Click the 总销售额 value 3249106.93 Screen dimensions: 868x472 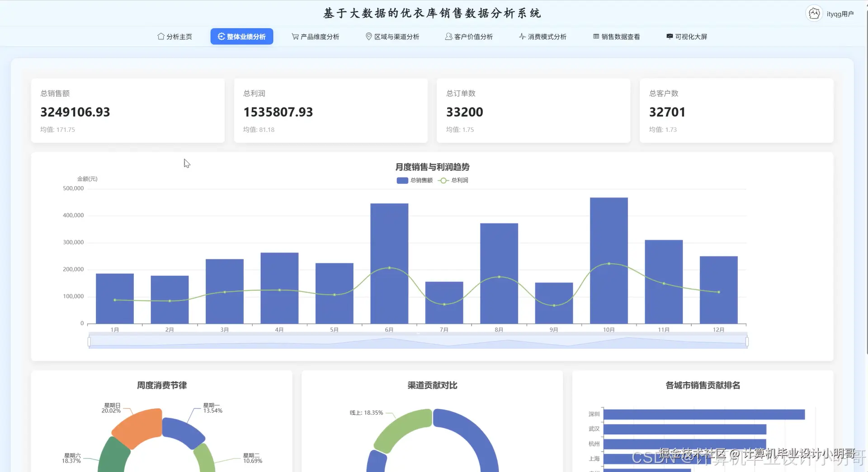point(75,112)
